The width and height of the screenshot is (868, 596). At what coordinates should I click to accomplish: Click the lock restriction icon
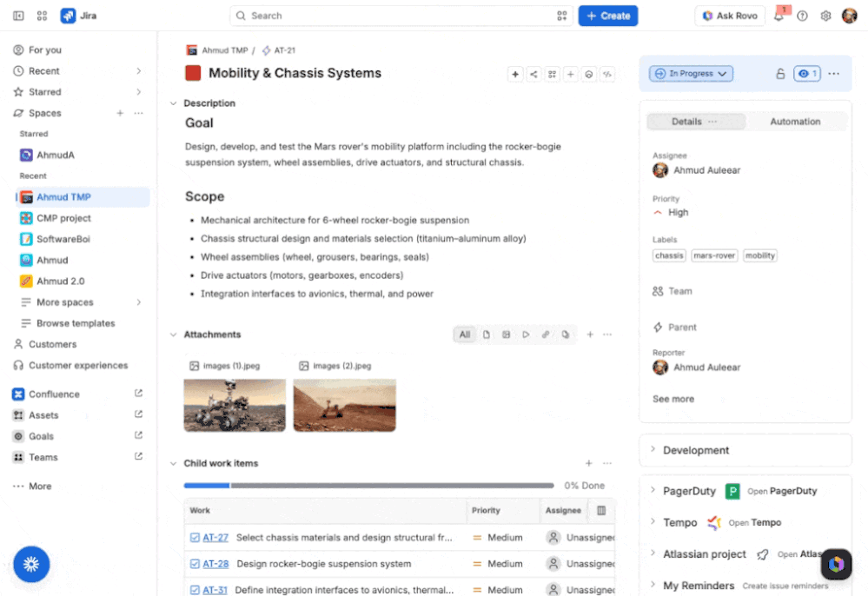point(780,74)
